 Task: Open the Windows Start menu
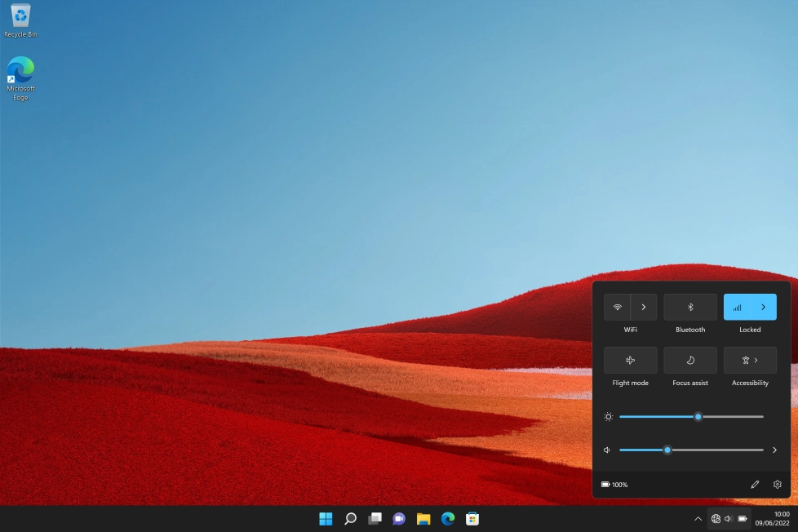pos(326,519)
